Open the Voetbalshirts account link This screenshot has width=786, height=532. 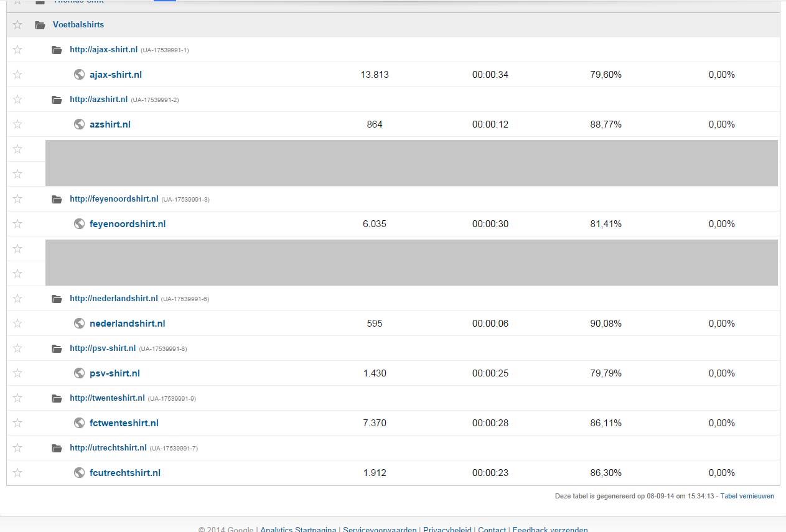[x=78, y=25]
